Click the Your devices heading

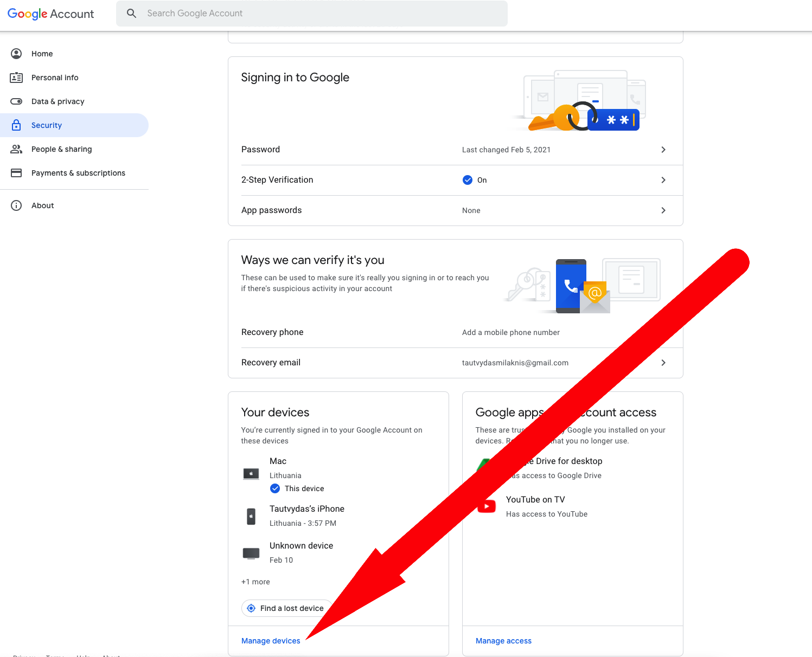pos(275,413)
